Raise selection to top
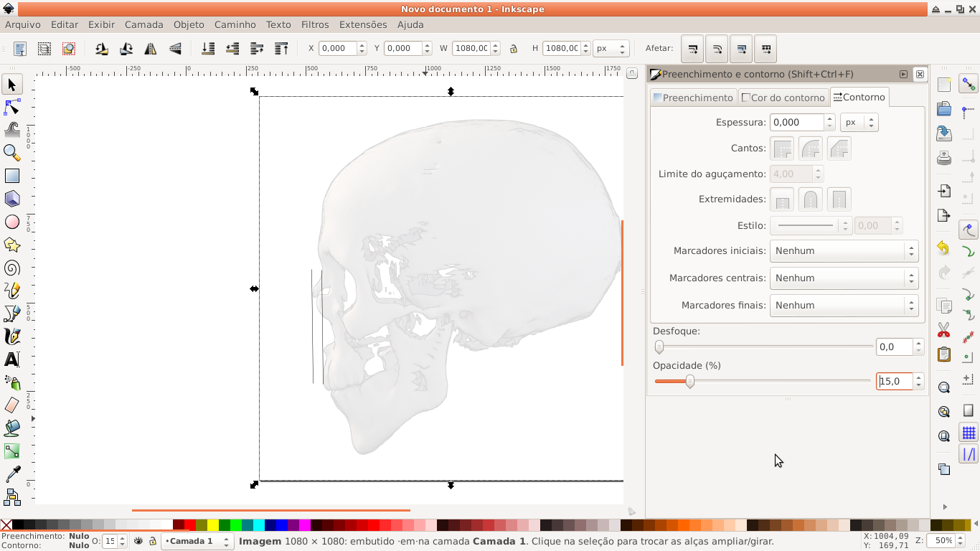Image resolution: width=980 pixels, height=551 pixels. [x=281, y=49]
